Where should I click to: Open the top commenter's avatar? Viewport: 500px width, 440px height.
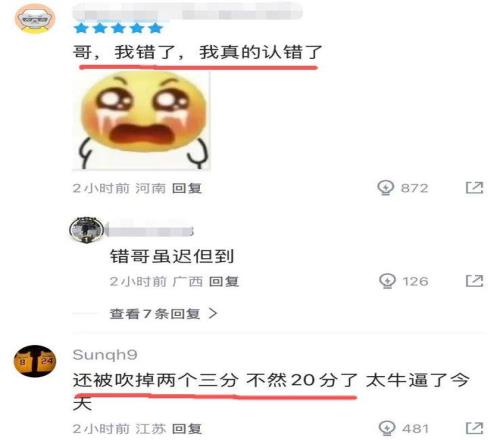(x=35, y=19)
